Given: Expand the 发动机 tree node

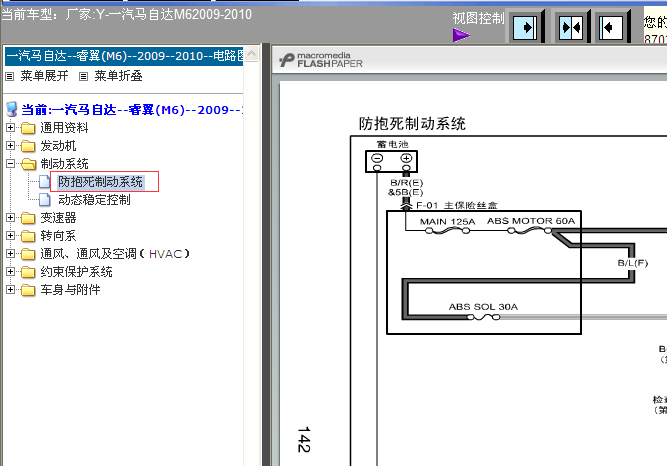Looking at the screenshot, I should pyautogui.click(x=11, y=146).
